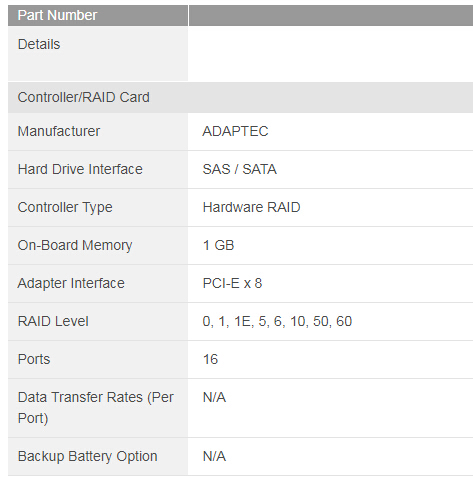Select the Adapter Interface label

[x=71, y=284]
